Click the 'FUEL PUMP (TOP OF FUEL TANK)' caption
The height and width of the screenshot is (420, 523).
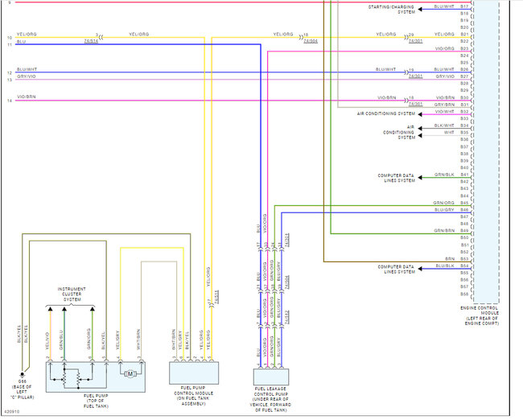(96, 401)
